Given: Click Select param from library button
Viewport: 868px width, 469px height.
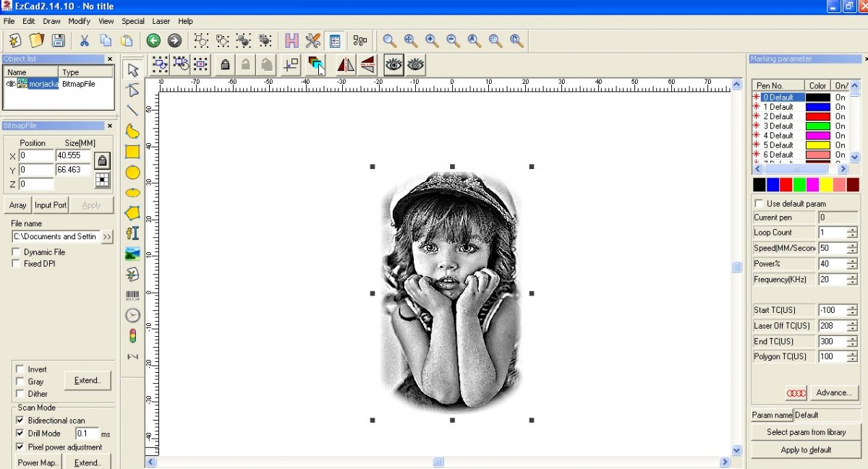Looking at the screenshot, I should point(806,432).
